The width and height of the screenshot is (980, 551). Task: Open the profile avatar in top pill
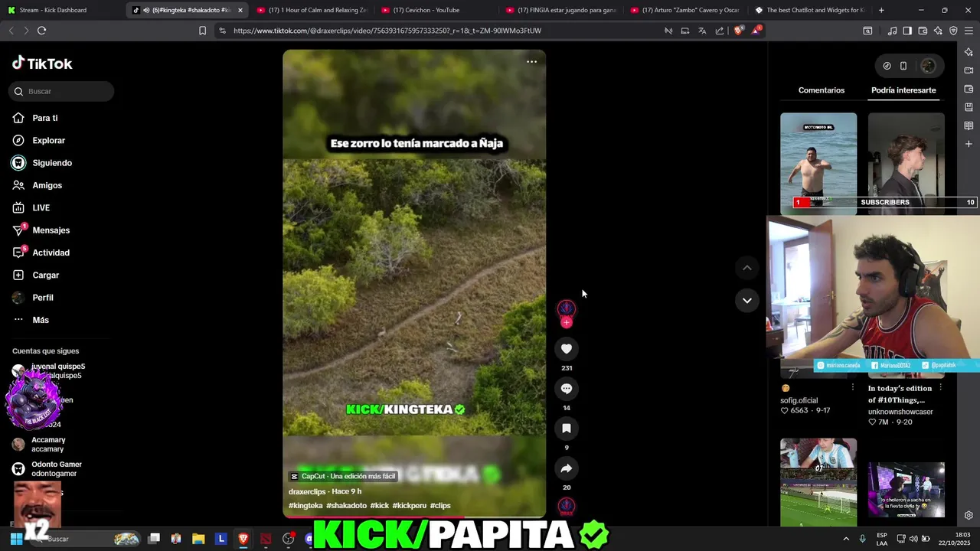point(928,66)
